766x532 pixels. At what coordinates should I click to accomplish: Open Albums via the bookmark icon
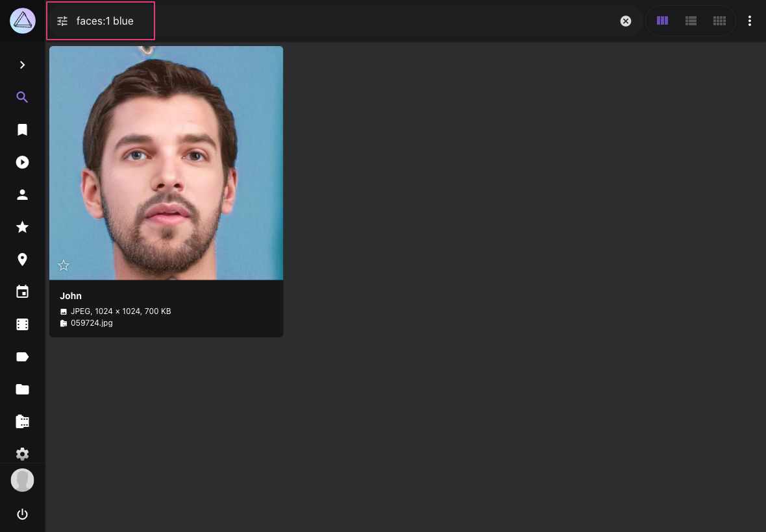pyautogui.click(x=23, y=130)
